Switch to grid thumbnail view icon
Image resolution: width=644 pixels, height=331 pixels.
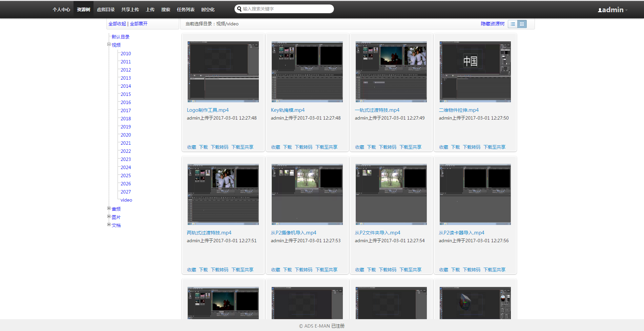(x=522, y=24)
